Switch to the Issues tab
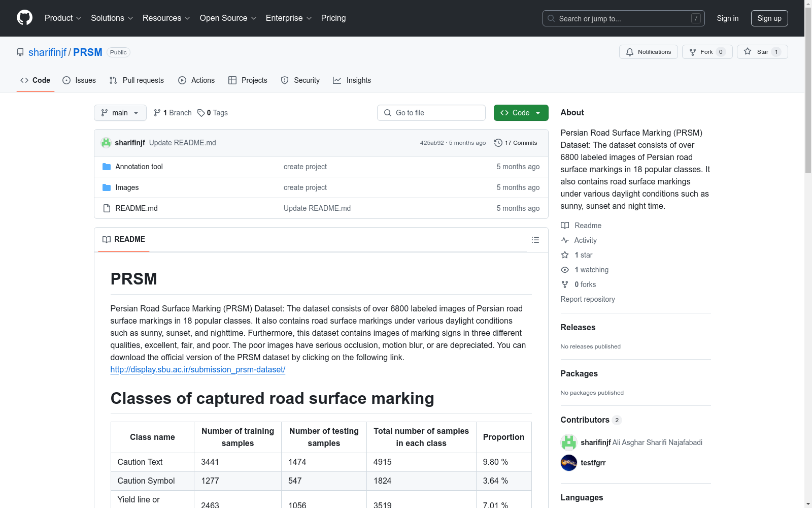Image resolution: width=812 pixels, height=508 pixels. [x=79, y=80]
